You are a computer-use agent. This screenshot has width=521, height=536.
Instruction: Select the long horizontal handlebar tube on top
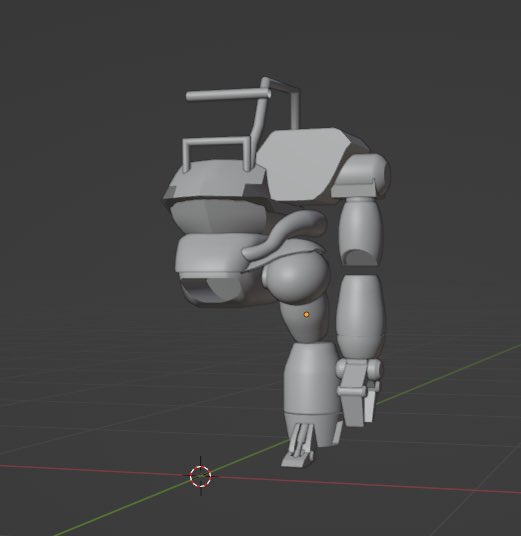point(228,94)
